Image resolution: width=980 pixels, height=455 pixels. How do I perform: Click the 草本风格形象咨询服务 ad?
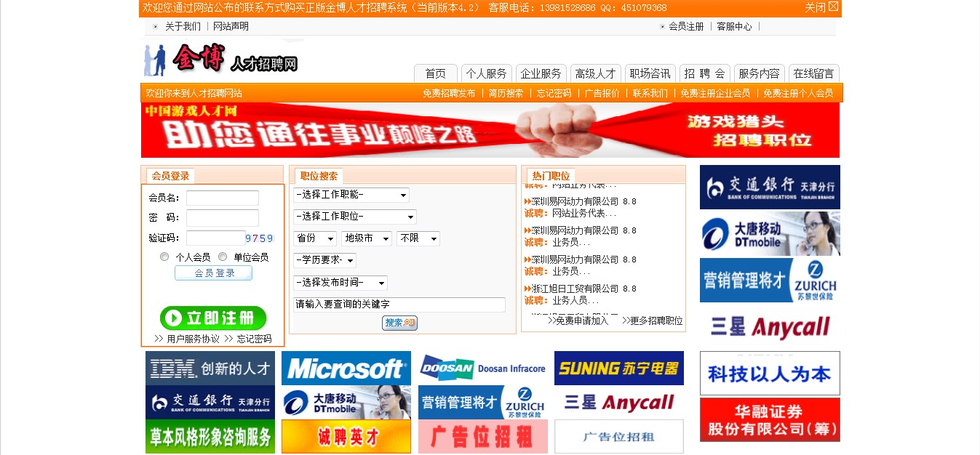point(210,437)
